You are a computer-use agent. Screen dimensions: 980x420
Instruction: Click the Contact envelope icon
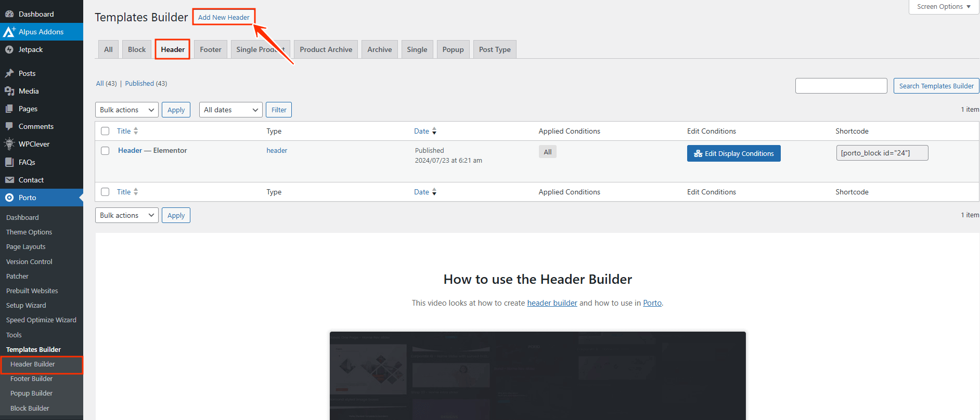(9, 180)
